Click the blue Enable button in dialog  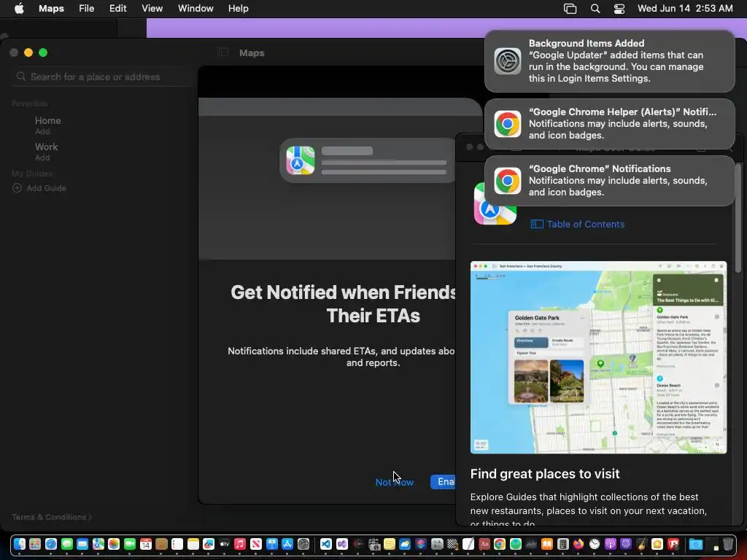[x=443, y=482]
